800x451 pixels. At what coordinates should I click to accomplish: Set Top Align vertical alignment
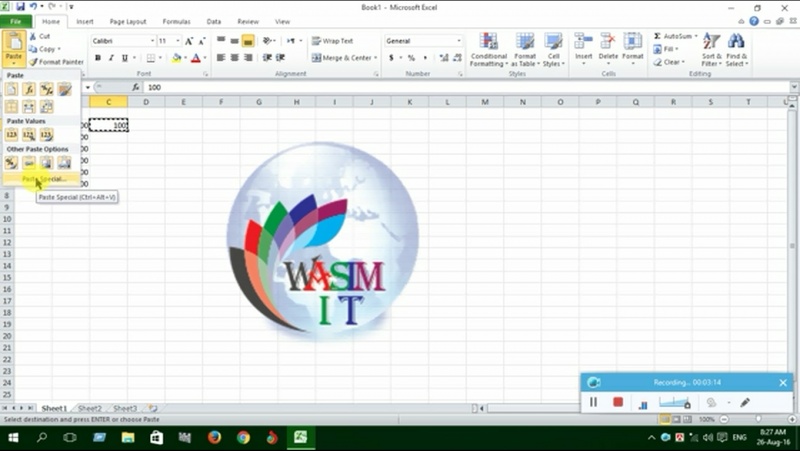click(x=221, y=41)
